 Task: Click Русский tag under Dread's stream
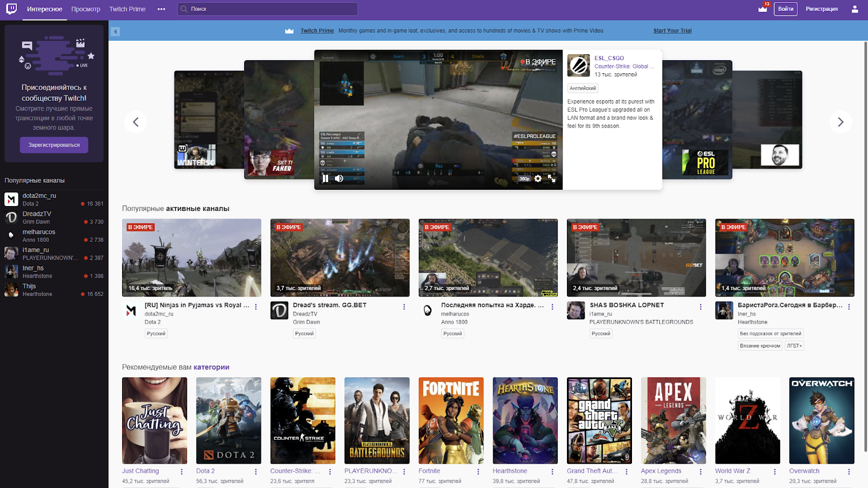pyautogui.click(x=304, y=333)
